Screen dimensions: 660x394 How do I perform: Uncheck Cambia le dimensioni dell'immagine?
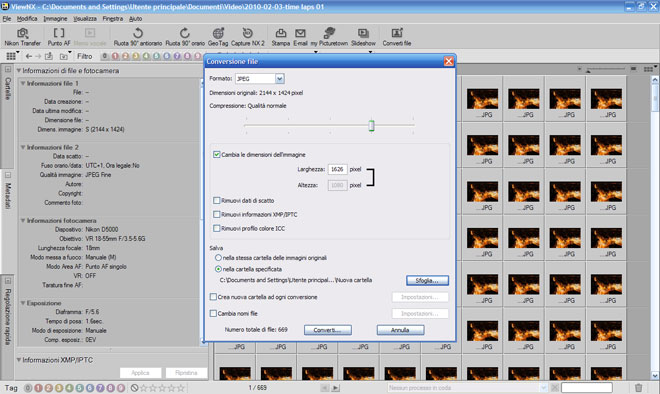pos(217,154)
